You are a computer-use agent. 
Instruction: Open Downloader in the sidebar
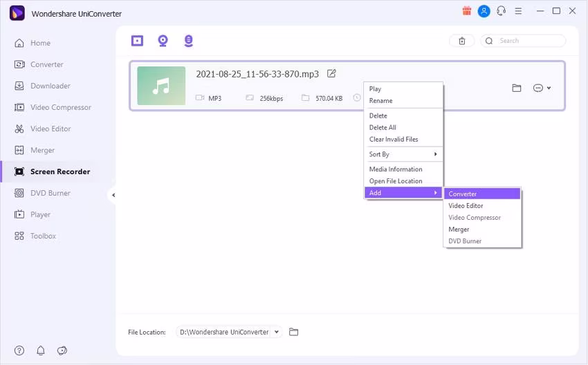click(x=42, y=86)
